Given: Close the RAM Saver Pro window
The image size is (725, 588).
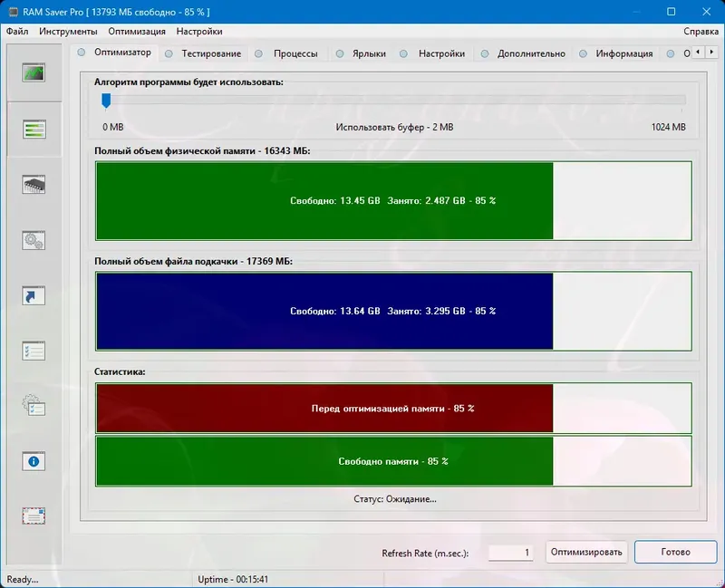Looking at the screenshot, I should click(x=706, y=12).
